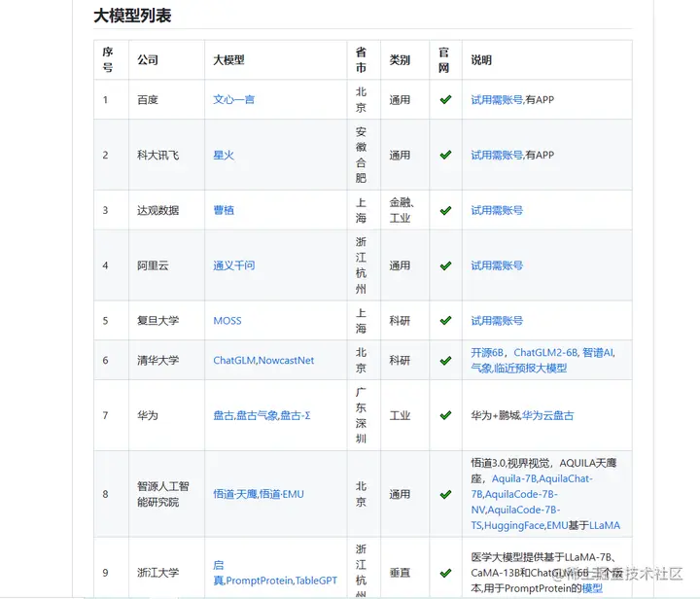Click the green checkmark in 清华大学 row
The width and height of the screenshot is (700, 599).
tap(445, 360)
